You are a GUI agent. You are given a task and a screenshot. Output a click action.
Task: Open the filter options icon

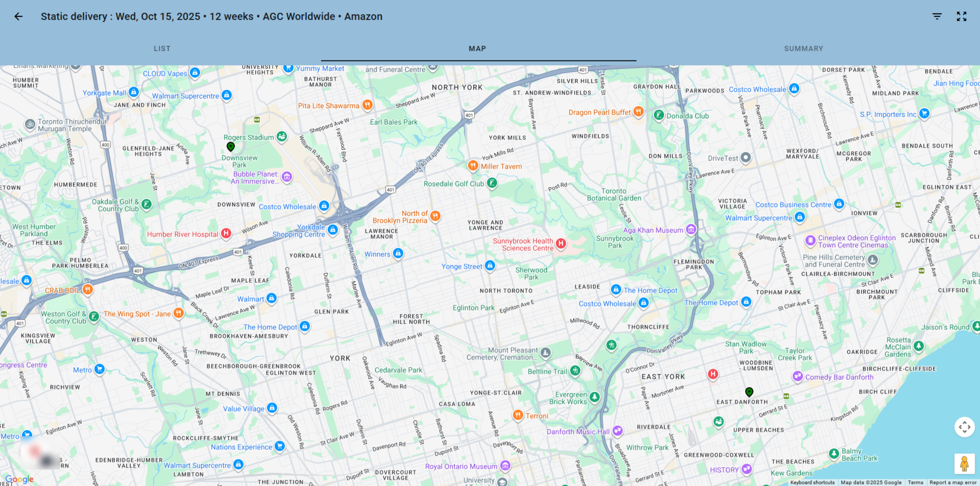[937, 16]
